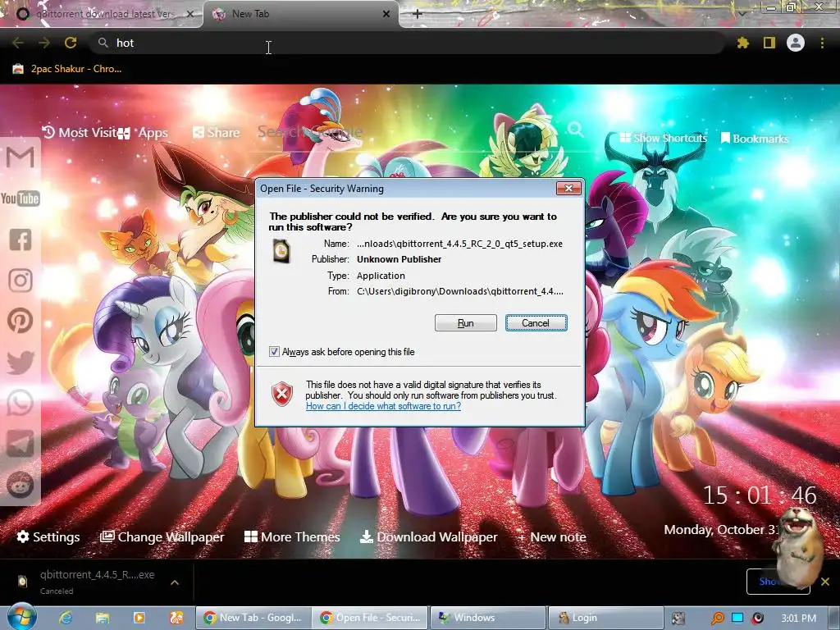Viewport: 840px width, 630px height.
Task: Open 'How can I decide what software to run?' link
Action: point(383,406)
